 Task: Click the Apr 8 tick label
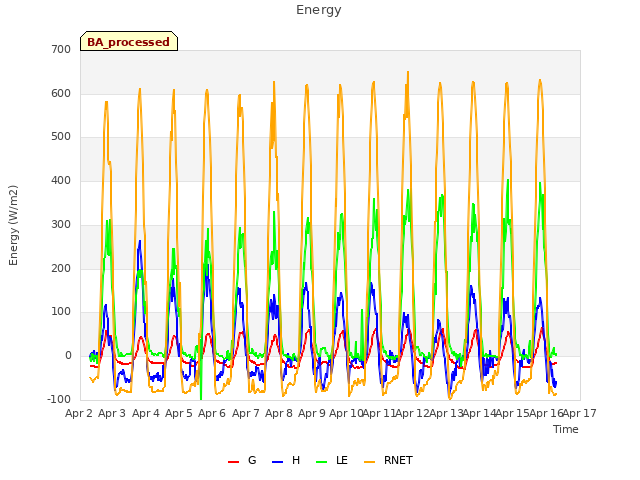coord(279,413)
